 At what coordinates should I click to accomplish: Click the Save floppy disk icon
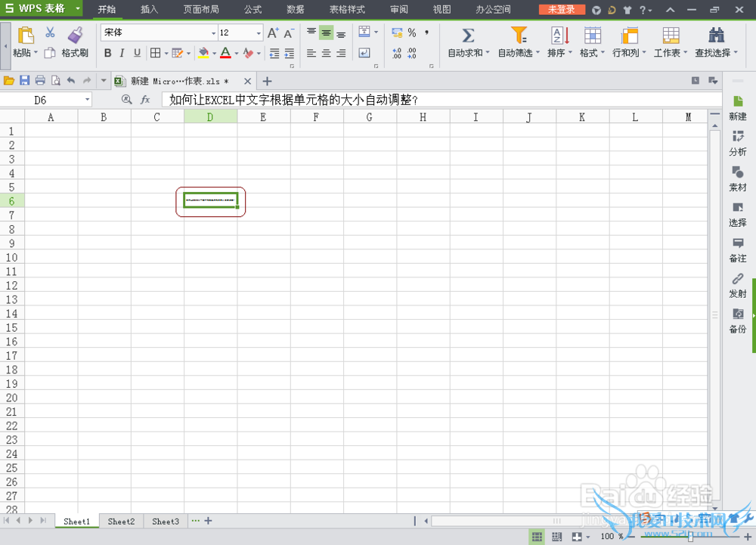(x=24, y=81)
